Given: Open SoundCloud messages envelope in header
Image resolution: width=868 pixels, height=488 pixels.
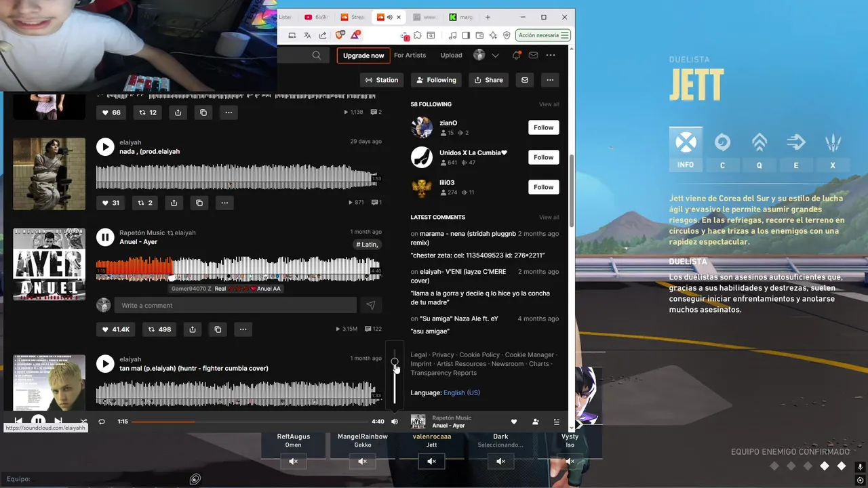Looking at the screenshot, I should [x=534, y=56].
